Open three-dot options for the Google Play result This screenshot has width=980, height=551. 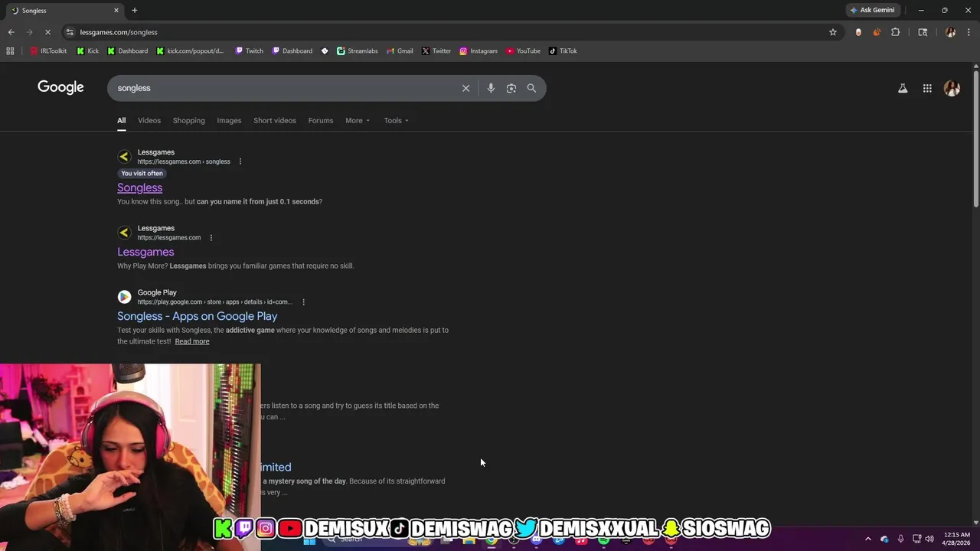pyautogui.click(x=303, y=302)
